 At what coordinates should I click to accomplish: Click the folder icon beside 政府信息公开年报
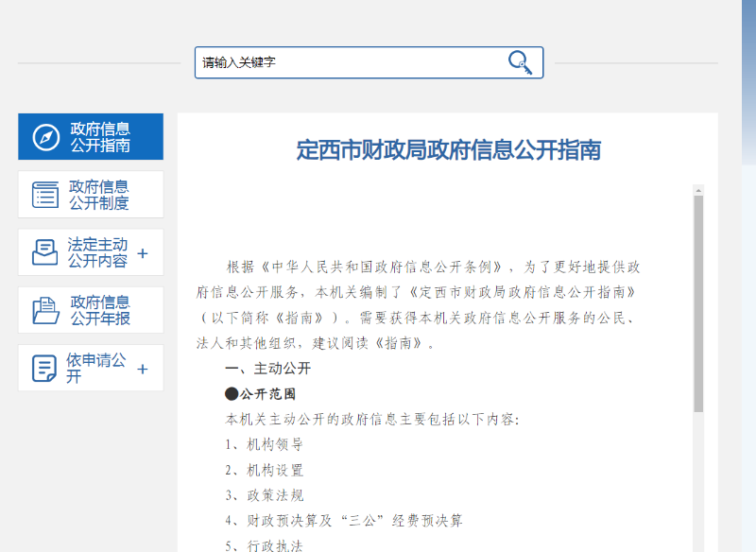pos(45,310)
